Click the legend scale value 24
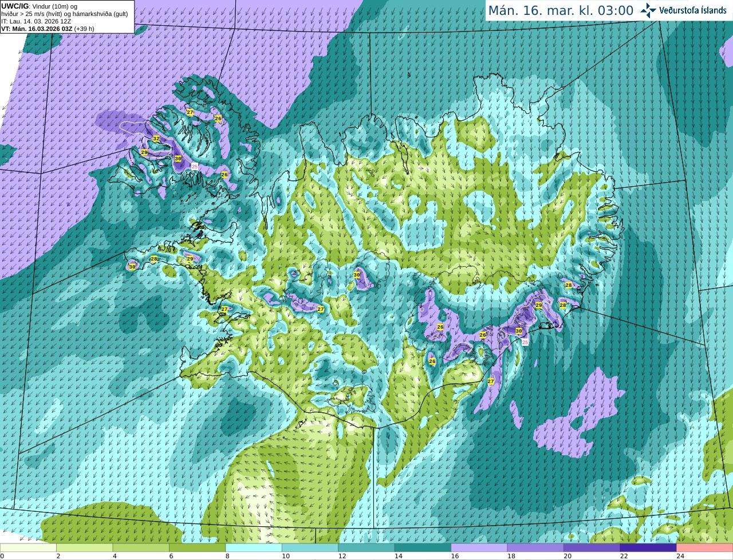This screenshot has width=733, height=560. pos(680,556)
